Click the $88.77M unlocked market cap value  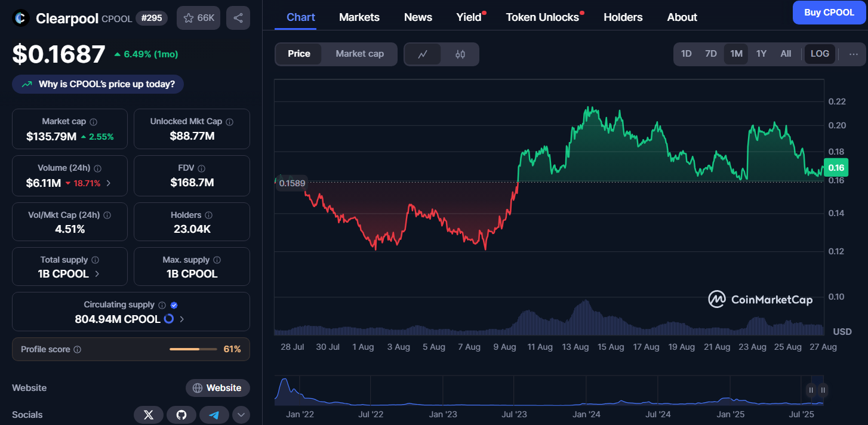tap(192, 136)
